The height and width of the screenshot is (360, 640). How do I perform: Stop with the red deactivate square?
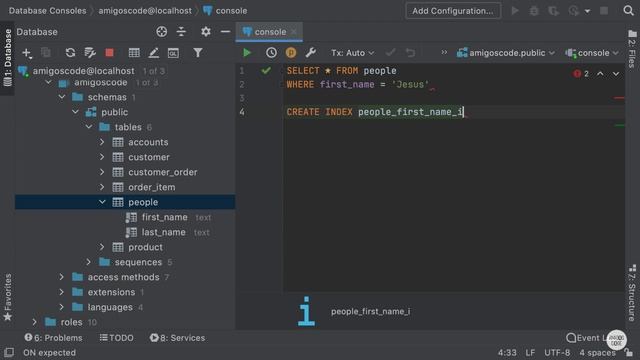(109, 53)
